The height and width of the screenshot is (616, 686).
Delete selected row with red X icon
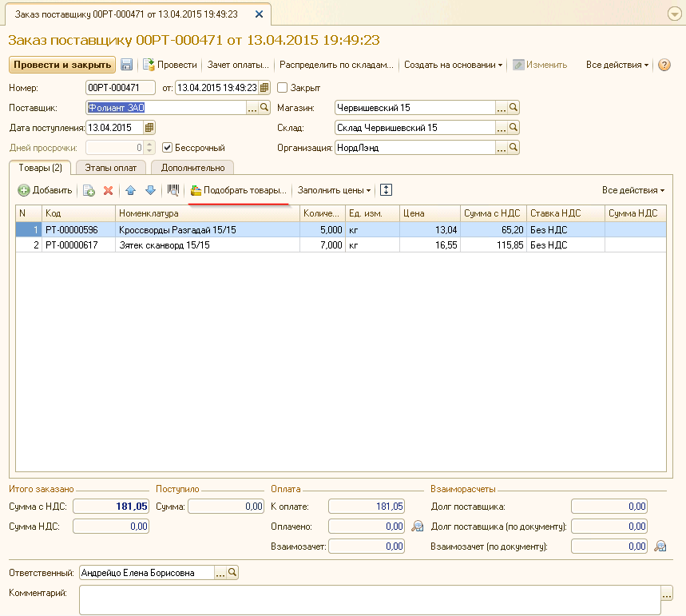tap(108, 190)
